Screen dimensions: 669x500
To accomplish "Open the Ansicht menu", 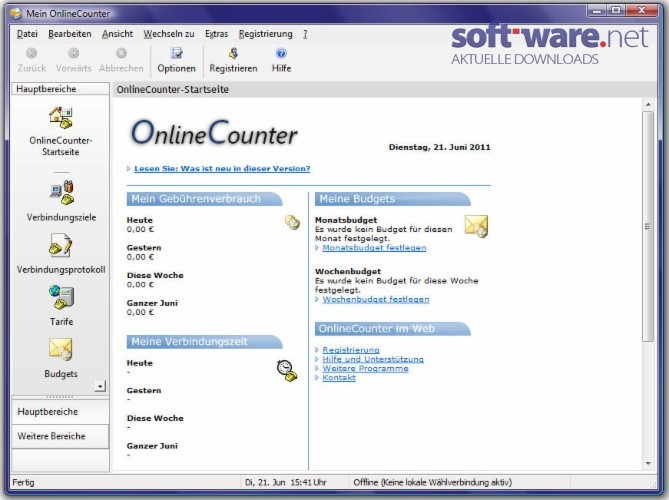I will coord(117,34).
